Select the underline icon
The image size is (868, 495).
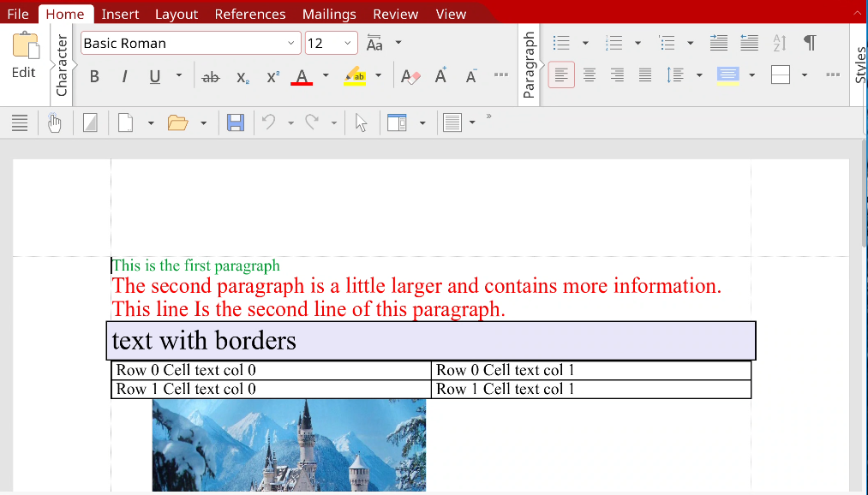[x=153, y=76]
